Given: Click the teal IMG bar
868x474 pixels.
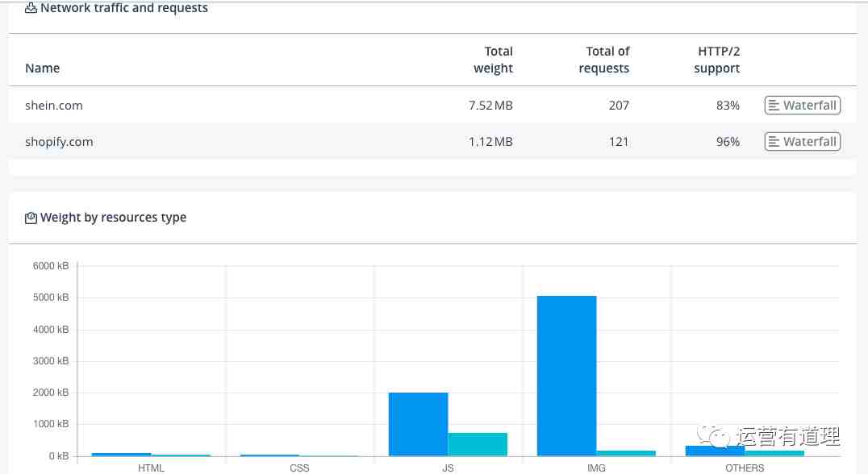Looking at the screenshot, I should pyautogui.click(x=625, y=454).
